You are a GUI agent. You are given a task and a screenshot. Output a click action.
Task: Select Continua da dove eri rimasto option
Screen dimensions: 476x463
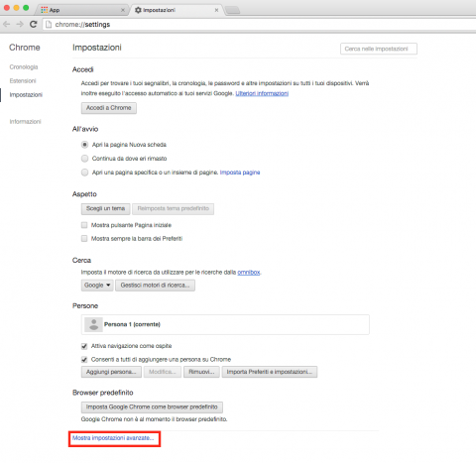pos(85,159)
